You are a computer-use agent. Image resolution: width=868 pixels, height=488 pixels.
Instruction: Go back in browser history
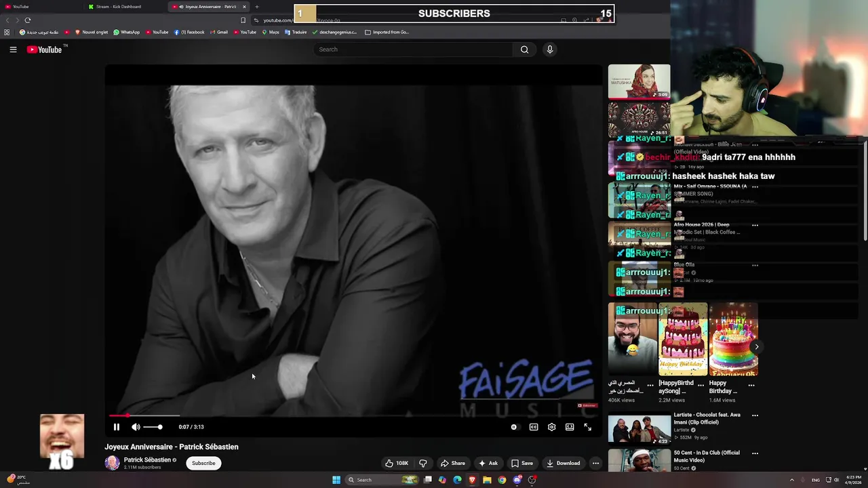[7, 20]
